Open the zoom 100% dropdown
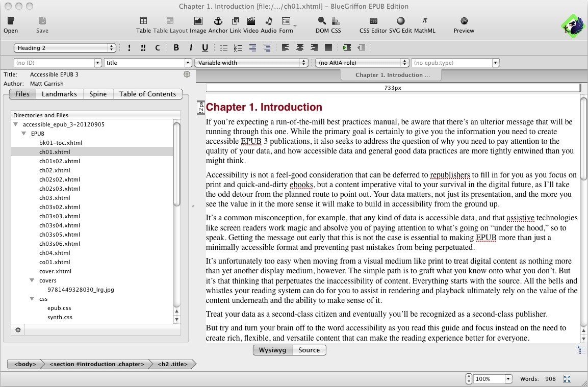Viewport: 588px width, 387px height. click(508, 379)
